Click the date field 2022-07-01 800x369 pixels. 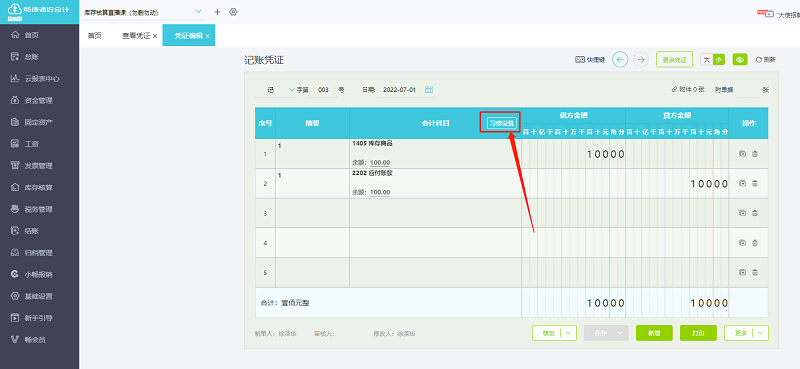click(x=399, y=89)
